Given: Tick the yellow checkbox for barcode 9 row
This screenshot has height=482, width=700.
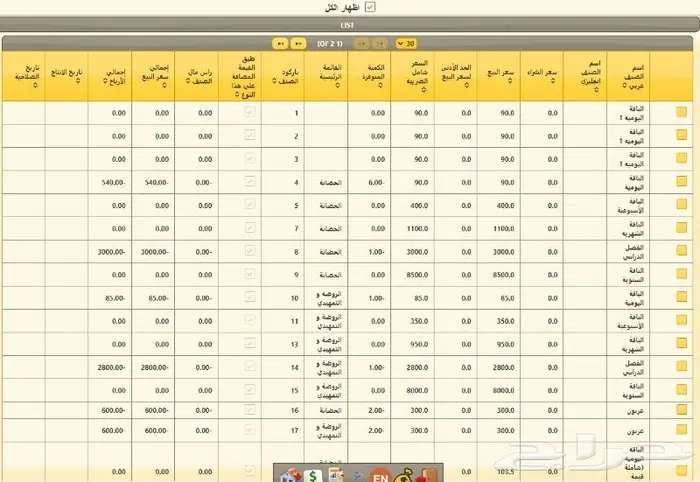Looking at the screenshot, I should pos(681,274).
